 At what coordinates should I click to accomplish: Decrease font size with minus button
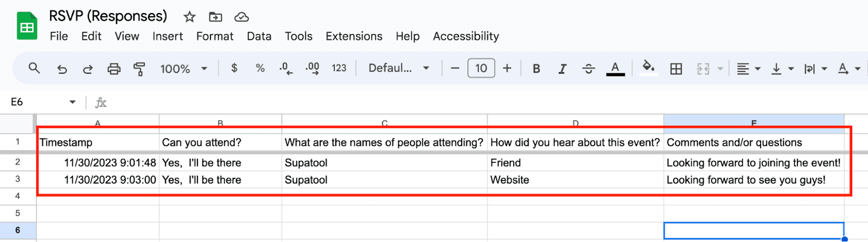click(455, 68)
